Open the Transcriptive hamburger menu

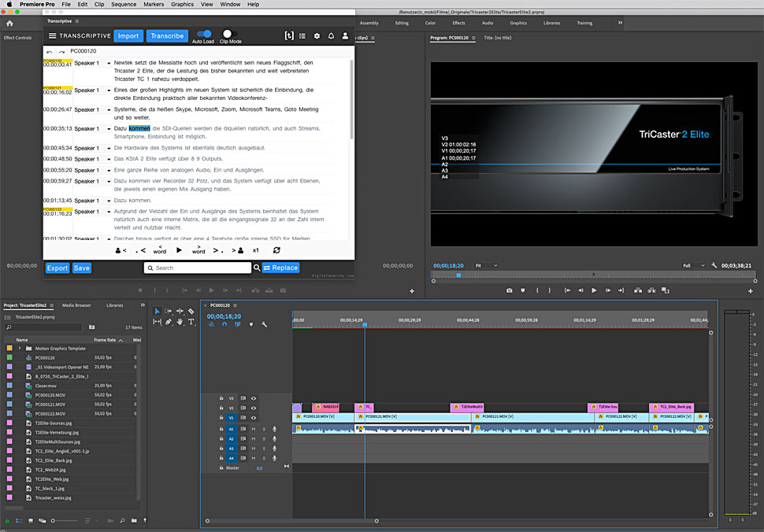pyautogui.click(x=53, y=36)
